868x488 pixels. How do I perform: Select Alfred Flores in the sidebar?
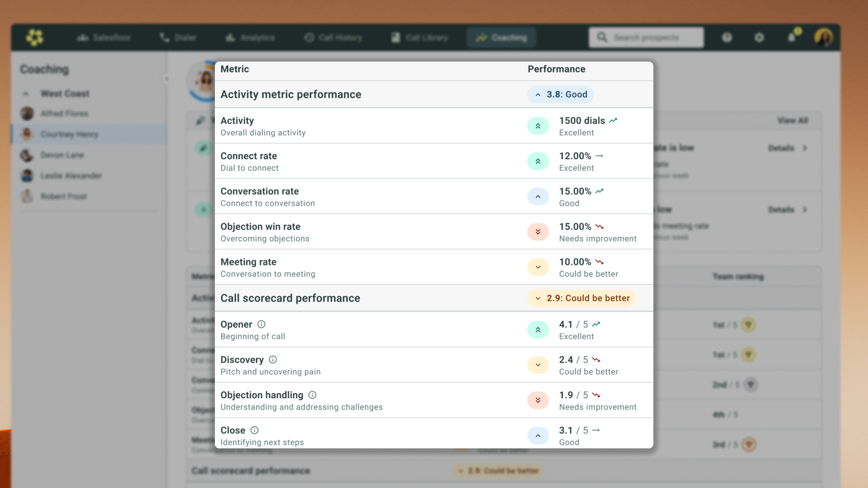point(89,113)
